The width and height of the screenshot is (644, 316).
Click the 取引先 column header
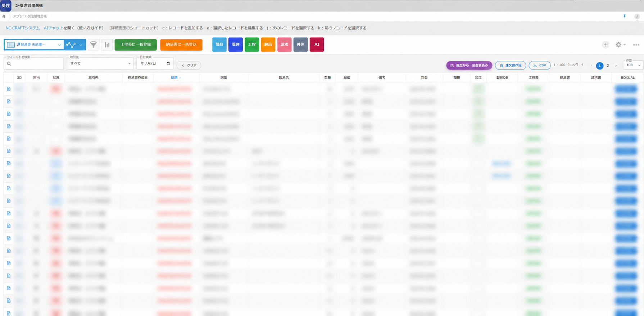pyautogui.click(x=93, y=78)
